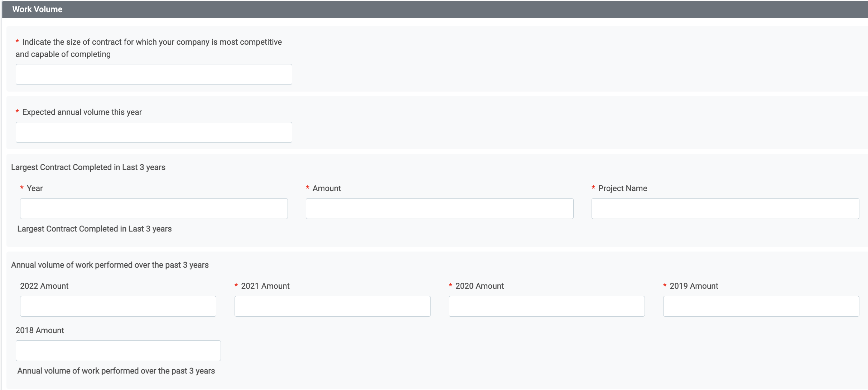Click the '2019 Amount' label
The width and height of the screenshot is (868, 390).
[694, 286]
